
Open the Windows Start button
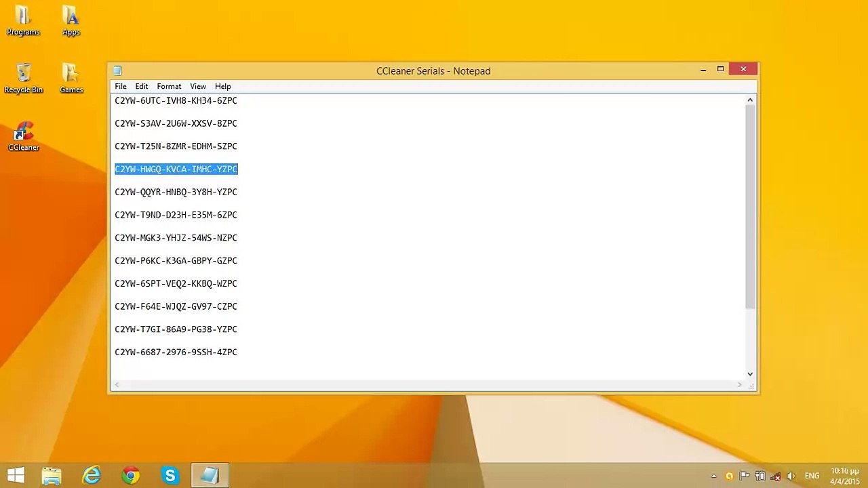click(16, 476)
